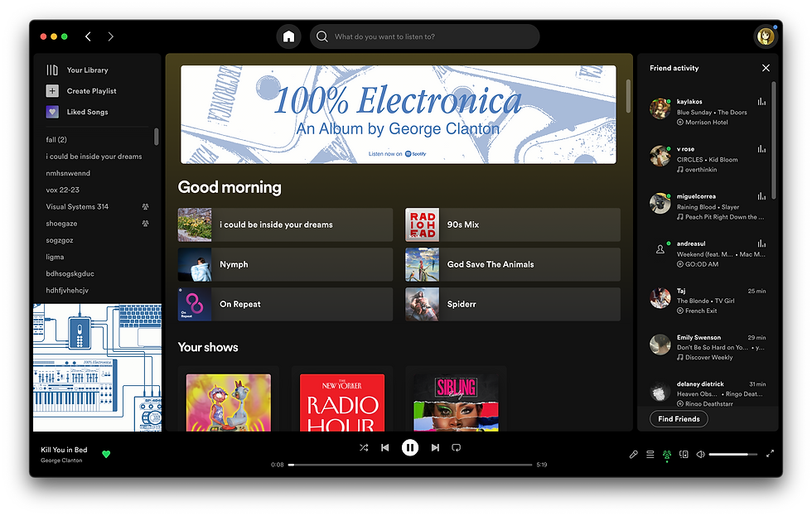Viewport: 812px width, 516px height.
Task: Toggle the green Friend activity icon
Action: click(x=667, y=455)
